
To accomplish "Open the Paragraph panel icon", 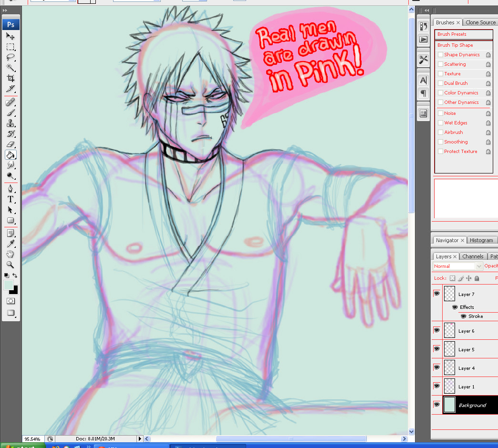I will coord(424,93).
